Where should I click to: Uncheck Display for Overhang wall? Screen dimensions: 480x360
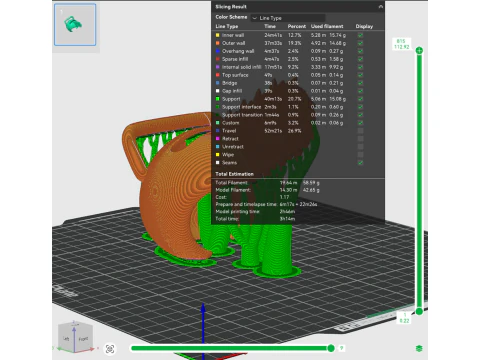pos(360,51)
